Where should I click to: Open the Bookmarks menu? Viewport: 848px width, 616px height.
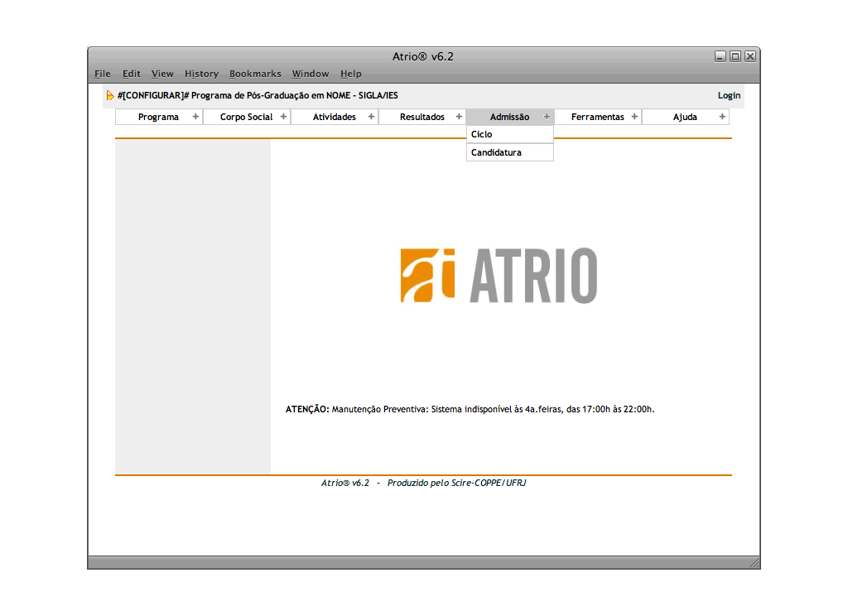pos(255,74)
